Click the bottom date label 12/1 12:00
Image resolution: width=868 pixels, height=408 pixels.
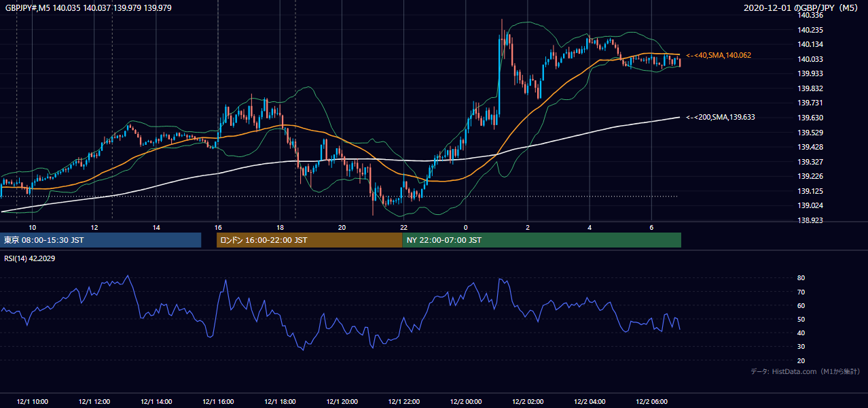(x=94, y=401)
